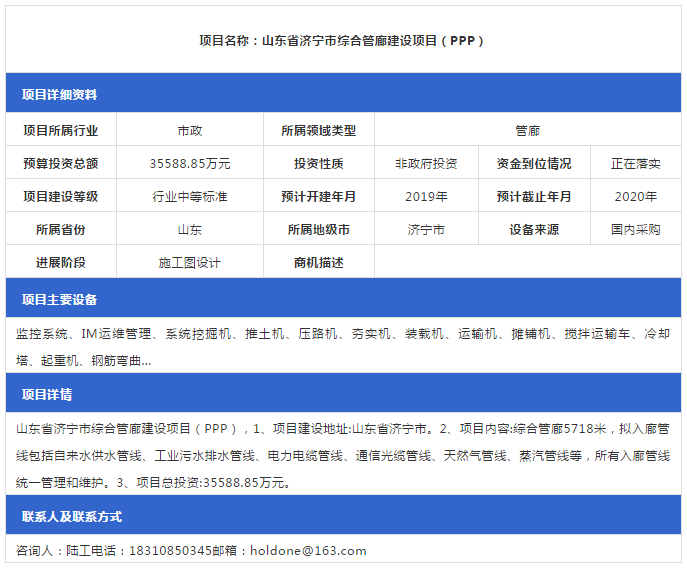Select the 项目详细资料 section header
687x569 pixels.
(x=60, y=95)
